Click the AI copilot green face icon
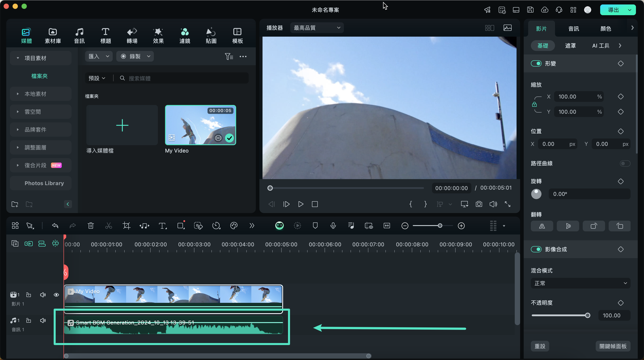644x360 pixels. pyautogui.click(x=279, y=226)
